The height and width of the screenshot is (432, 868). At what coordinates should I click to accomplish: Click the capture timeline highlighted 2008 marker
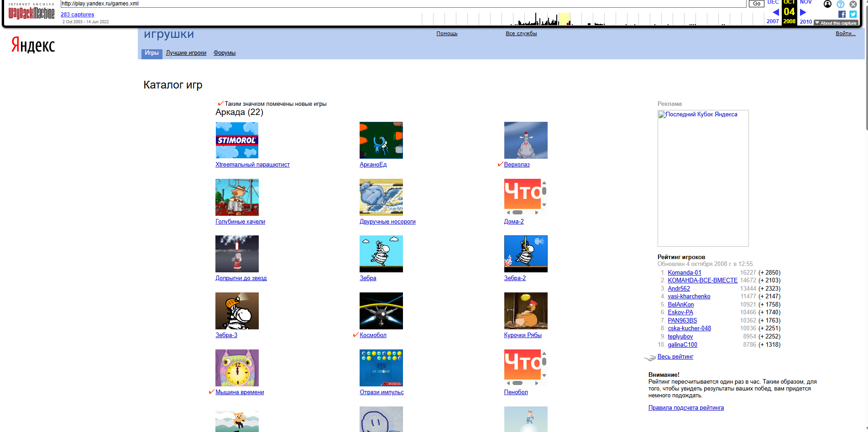pos(565,19)
